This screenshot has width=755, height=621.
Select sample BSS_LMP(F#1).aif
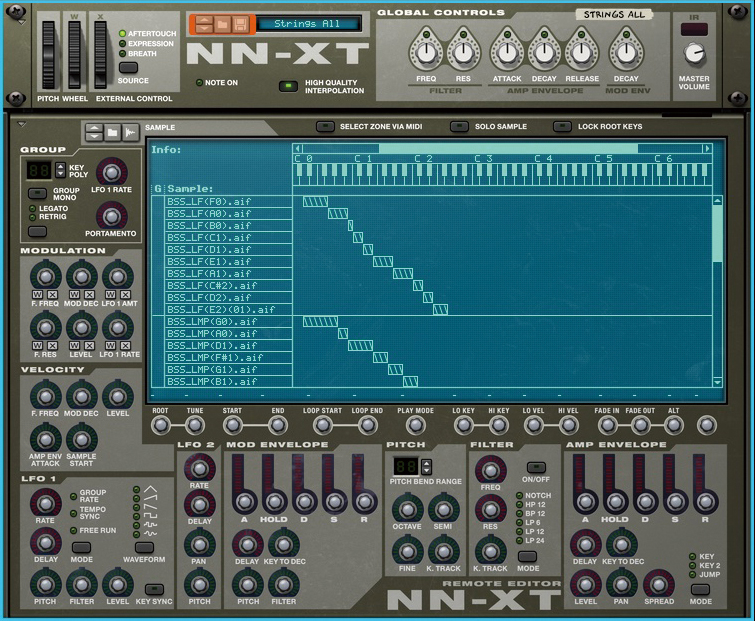[x=229, y=358]
